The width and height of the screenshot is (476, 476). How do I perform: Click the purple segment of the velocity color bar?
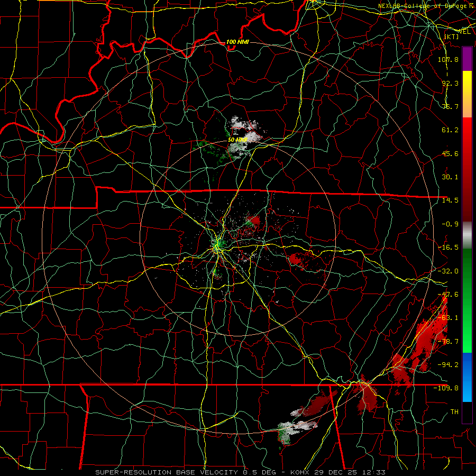(x=467, y=59)
